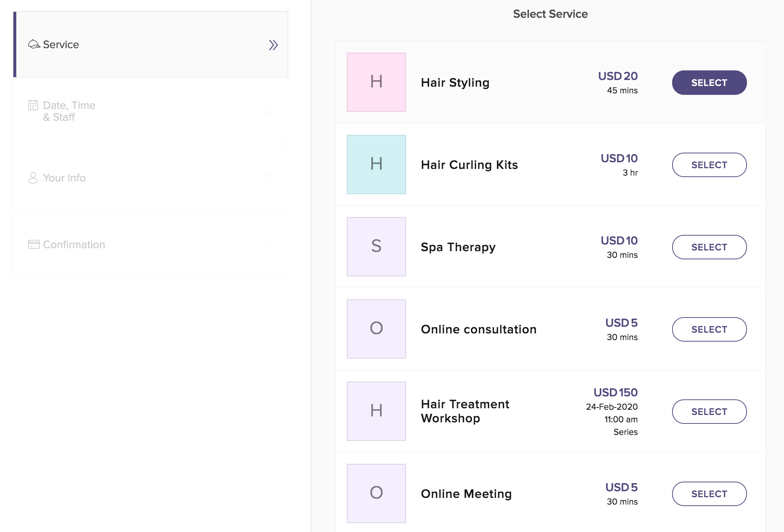Image resolution: width=784 pixels, height=532 pixels.
Task: Click the teal H tile for Hair Curling Kits
Action: click(376, 164)
